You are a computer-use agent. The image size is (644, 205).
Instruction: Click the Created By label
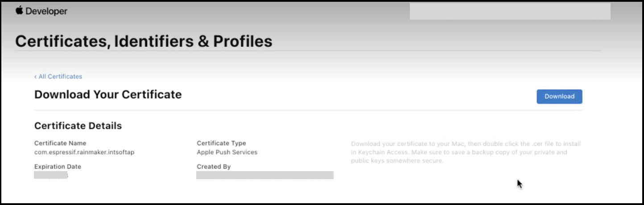tap(214, 166)
